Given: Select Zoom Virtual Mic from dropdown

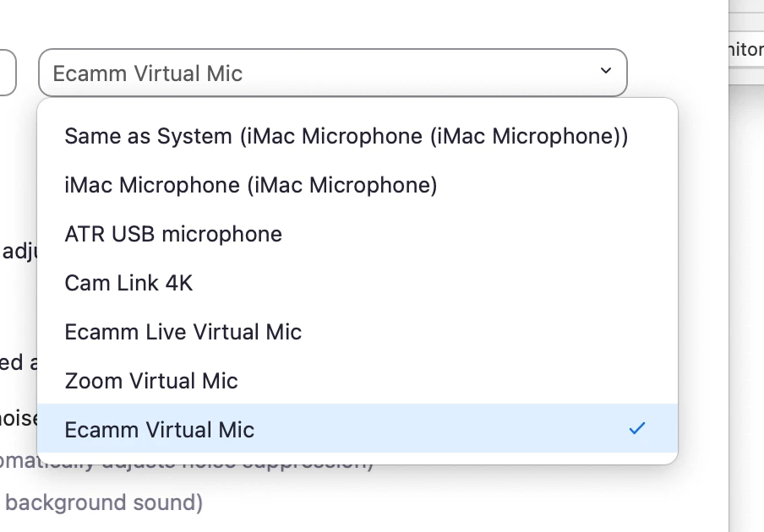Looking at the screenshot, I should [357, 381].
